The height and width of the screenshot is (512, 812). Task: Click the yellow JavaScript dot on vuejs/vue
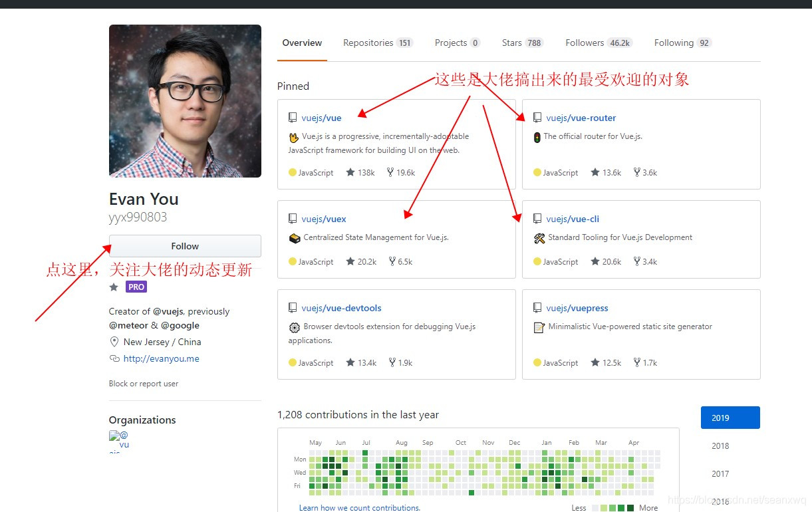coord(292,172)
